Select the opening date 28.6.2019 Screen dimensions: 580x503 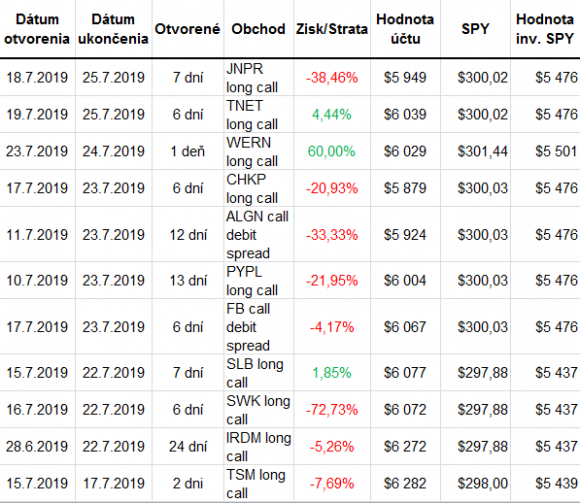coord(37,447)
